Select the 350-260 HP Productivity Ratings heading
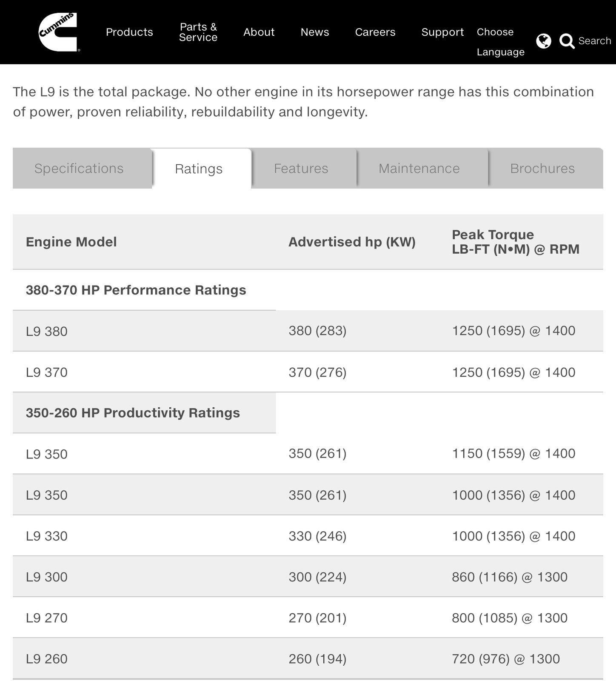616x681 pixels. (133, 413)
